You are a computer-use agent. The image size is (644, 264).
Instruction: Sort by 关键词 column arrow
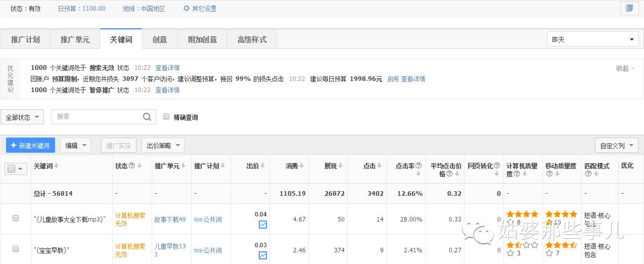[56, 166]
